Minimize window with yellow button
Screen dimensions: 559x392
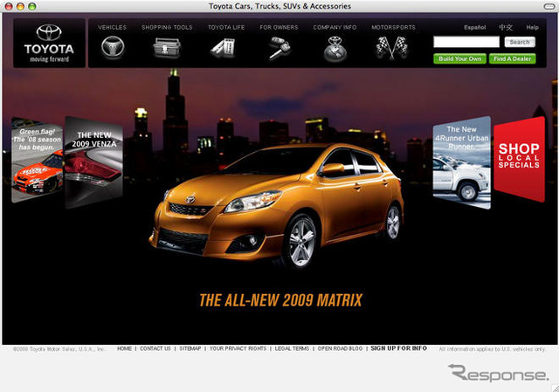[20, 6]
